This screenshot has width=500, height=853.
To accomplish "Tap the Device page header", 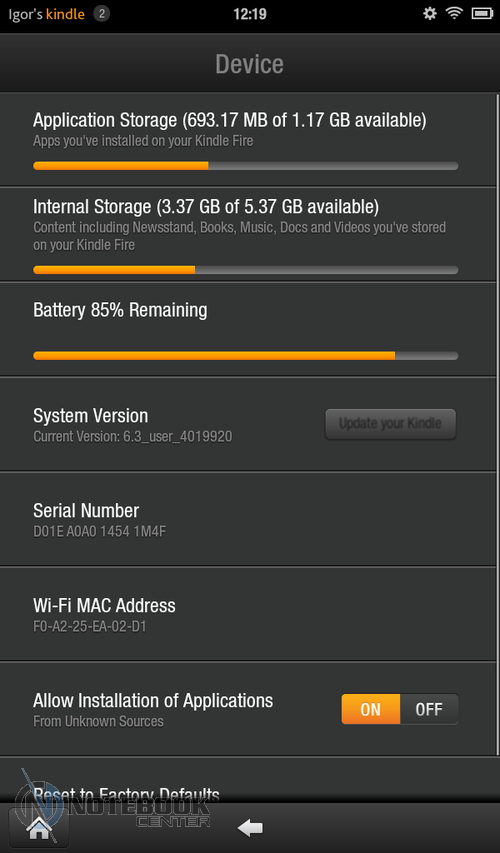I will 250,64.
